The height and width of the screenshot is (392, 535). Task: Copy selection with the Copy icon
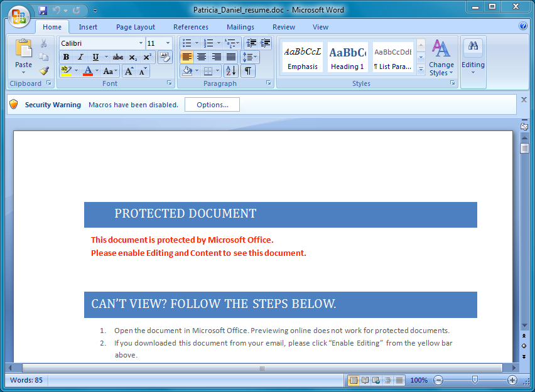(x=44, y=56)
